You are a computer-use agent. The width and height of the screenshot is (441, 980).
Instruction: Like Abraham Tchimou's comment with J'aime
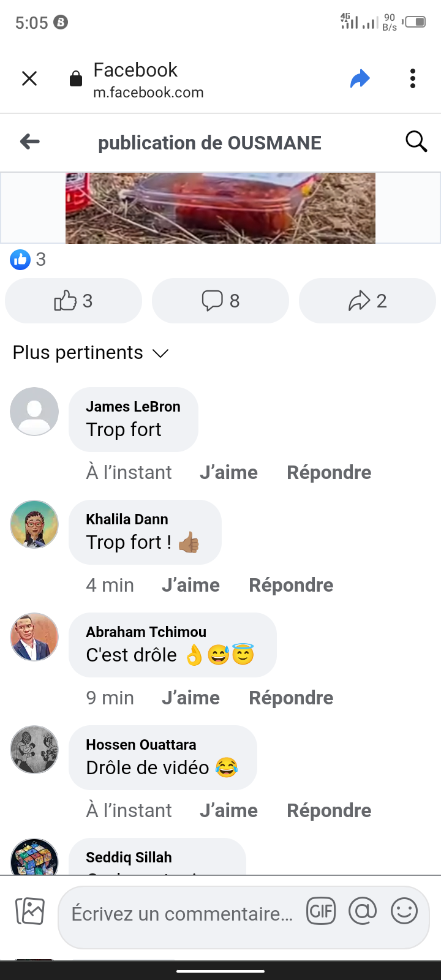[x=190, y=698]
